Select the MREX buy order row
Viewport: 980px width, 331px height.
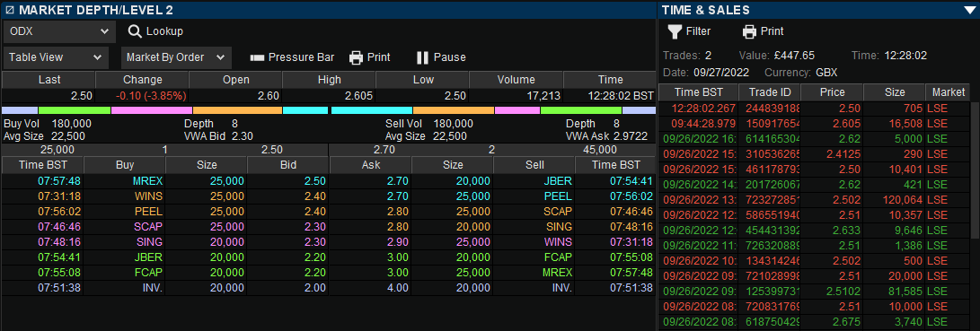[164, 181]
